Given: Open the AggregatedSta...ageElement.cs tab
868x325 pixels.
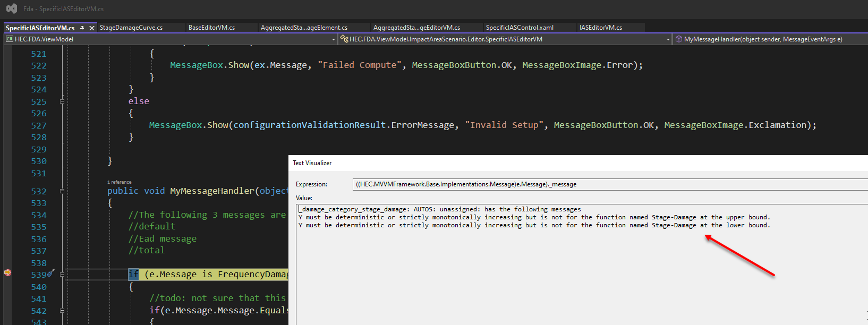Looking at the screenshot, I should click(304, 28).
